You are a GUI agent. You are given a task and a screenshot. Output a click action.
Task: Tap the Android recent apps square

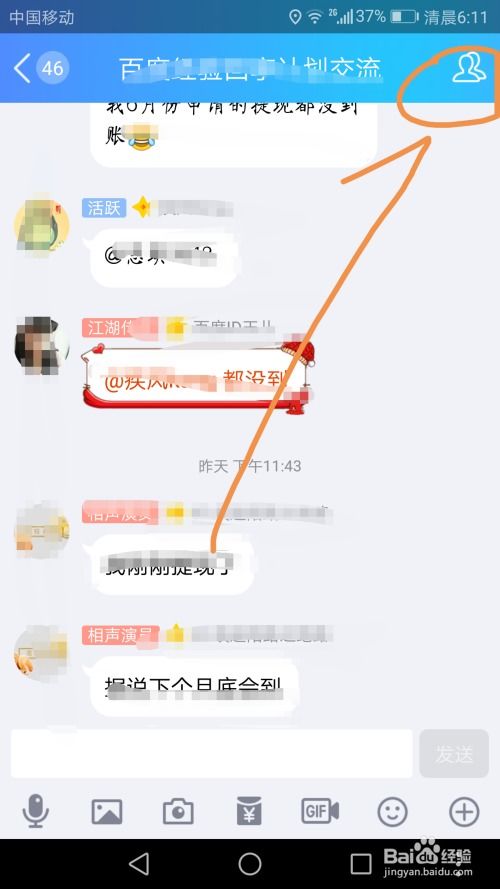[x=361, y=865]
